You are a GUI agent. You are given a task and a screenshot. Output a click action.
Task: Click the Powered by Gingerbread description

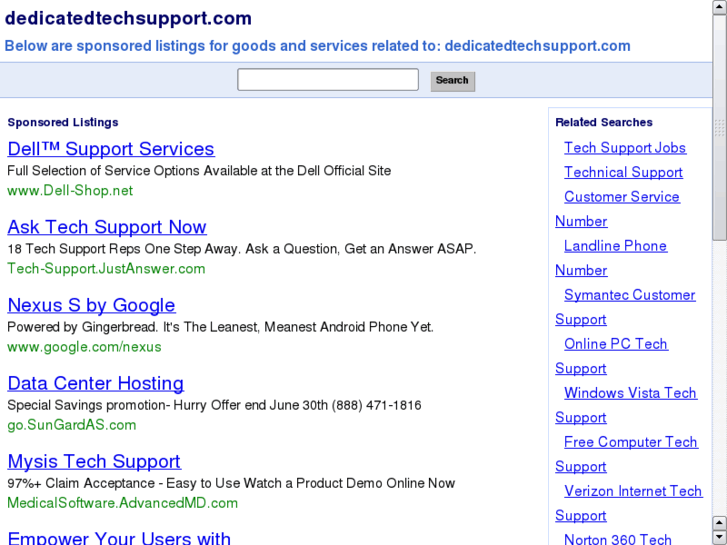tap(220, 327)
